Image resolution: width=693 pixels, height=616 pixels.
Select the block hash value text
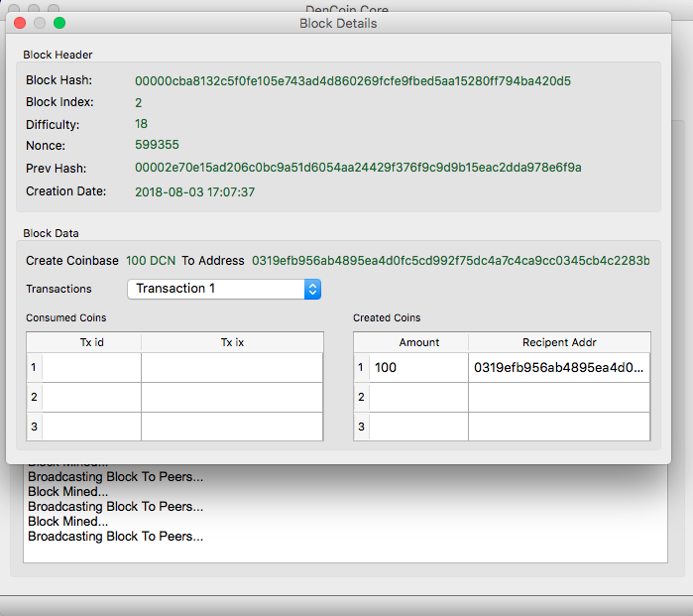click(352, 80)
